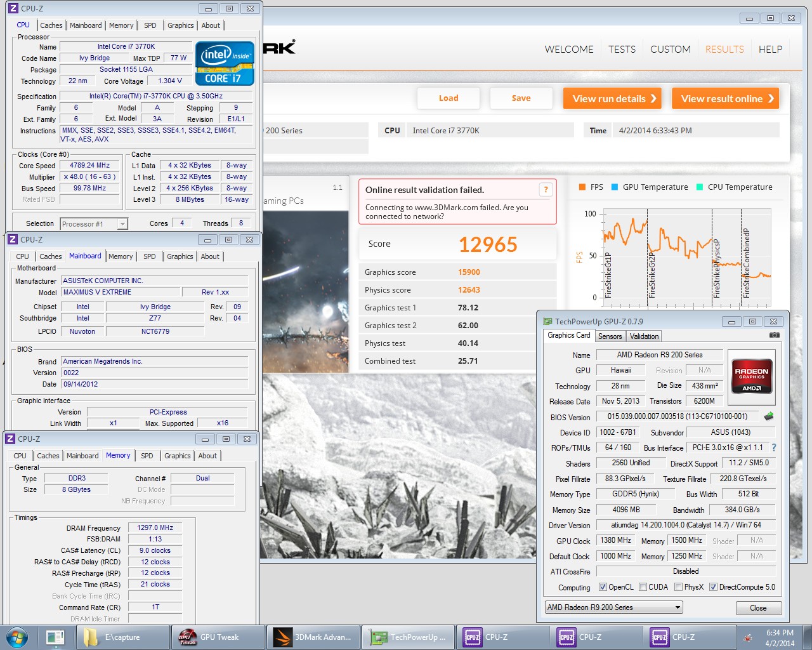812x650 pixels.
Task: Open About tab in CPU-Z Memory window
Action: tap(207, 456)
